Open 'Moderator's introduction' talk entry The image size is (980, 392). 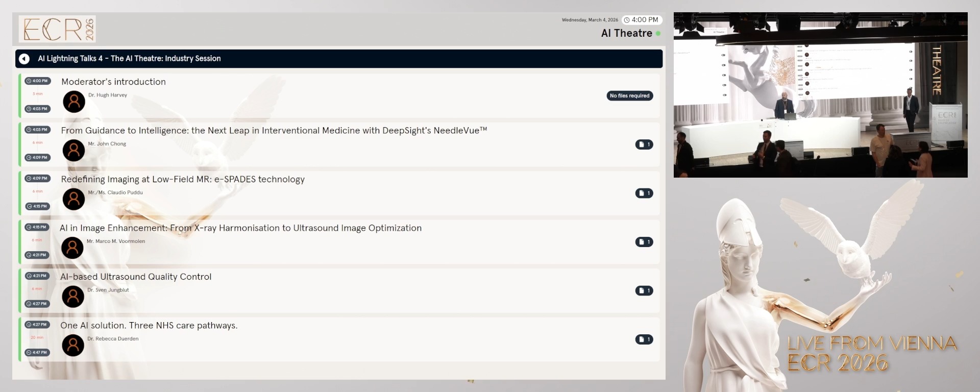click(x=113, y=82)
